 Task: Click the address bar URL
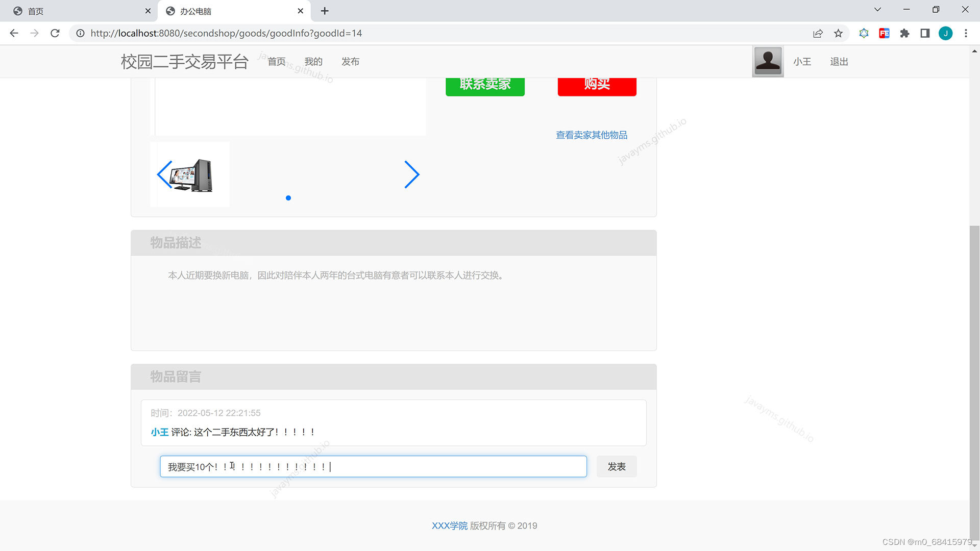coord(226,33)
